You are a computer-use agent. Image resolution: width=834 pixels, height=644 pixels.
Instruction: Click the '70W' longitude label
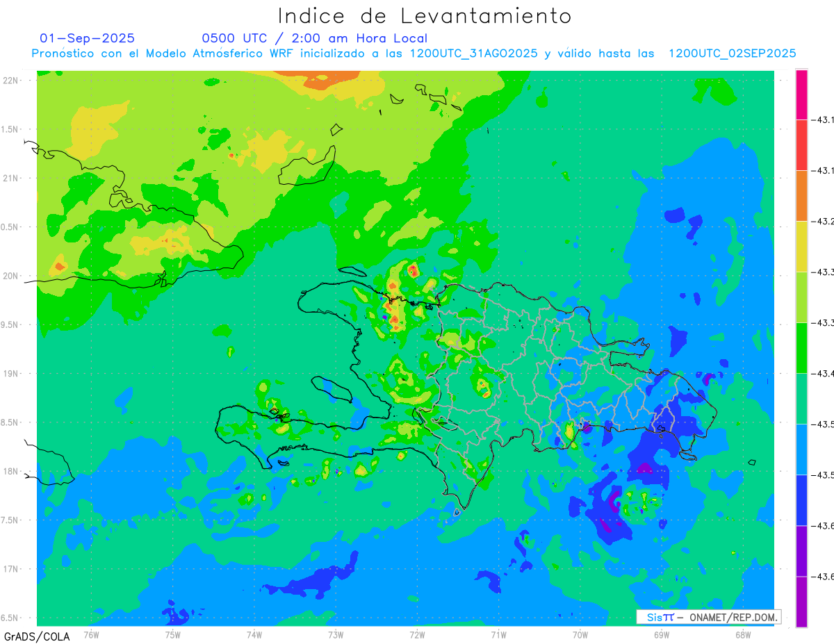[580, 634]
